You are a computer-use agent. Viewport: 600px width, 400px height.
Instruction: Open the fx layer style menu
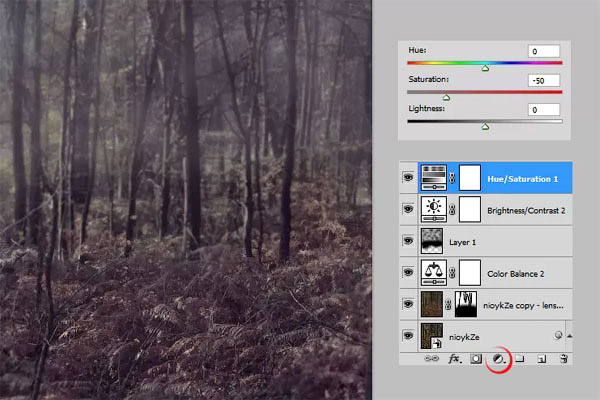point(455,359)
